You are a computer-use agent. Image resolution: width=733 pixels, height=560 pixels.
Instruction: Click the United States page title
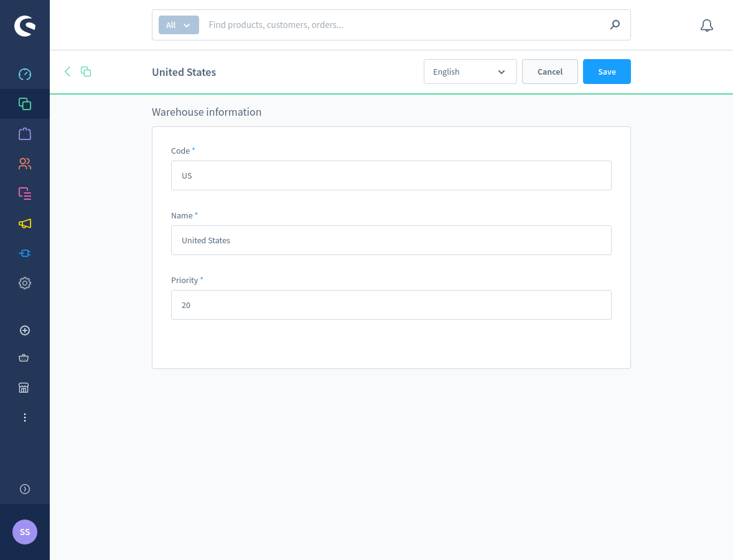184,72
